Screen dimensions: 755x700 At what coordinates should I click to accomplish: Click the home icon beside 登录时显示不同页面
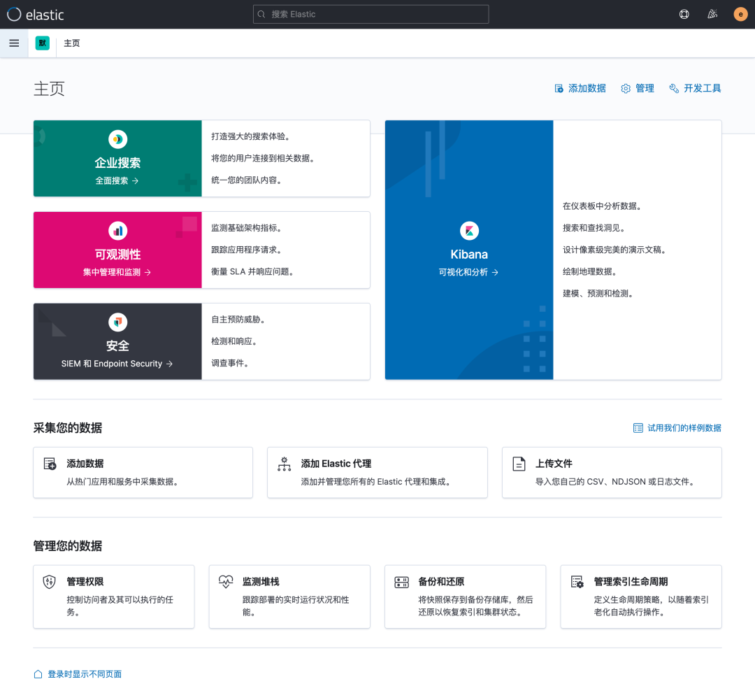point(38,674)
